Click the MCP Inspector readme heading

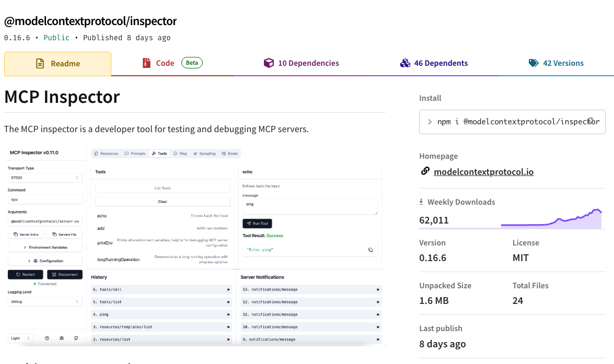(62, 97)
